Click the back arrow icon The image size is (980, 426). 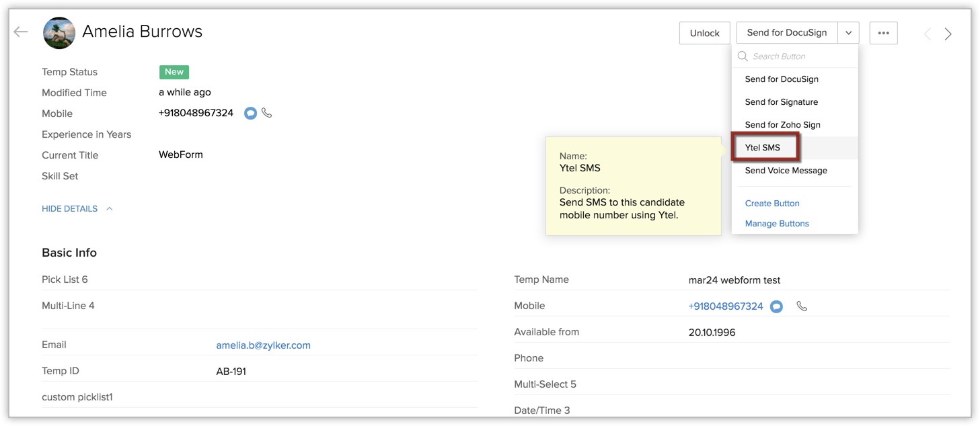(21, 32)
